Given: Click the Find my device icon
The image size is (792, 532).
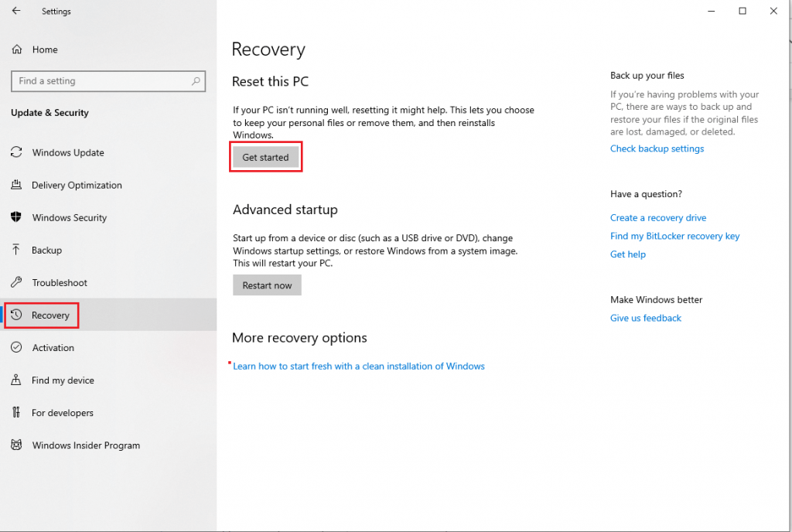Looking at the screenshot, I should (16, 380).
